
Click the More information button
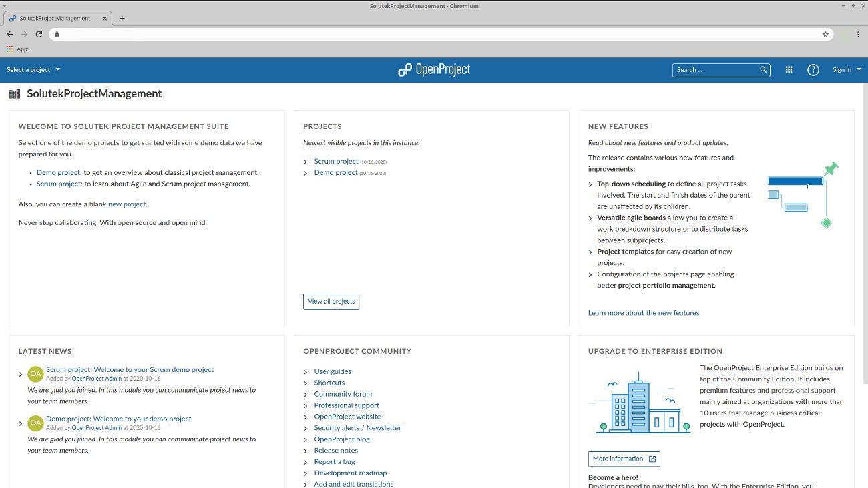[624, 459]
